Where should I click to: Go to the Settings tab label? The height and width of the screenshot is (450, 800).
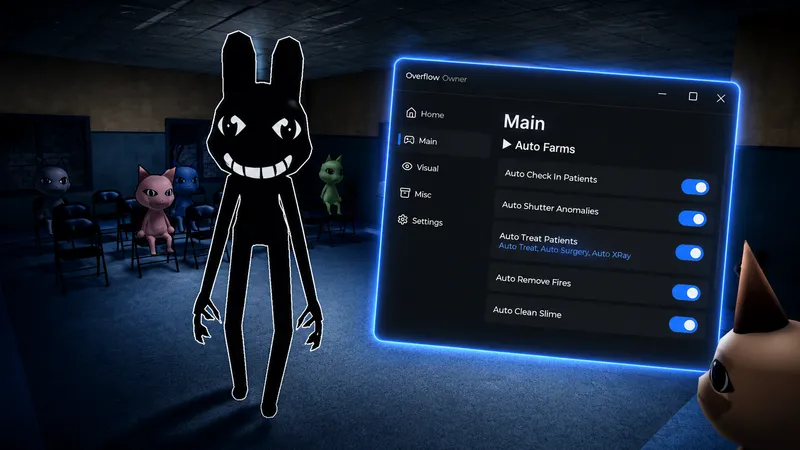(428, 221)
